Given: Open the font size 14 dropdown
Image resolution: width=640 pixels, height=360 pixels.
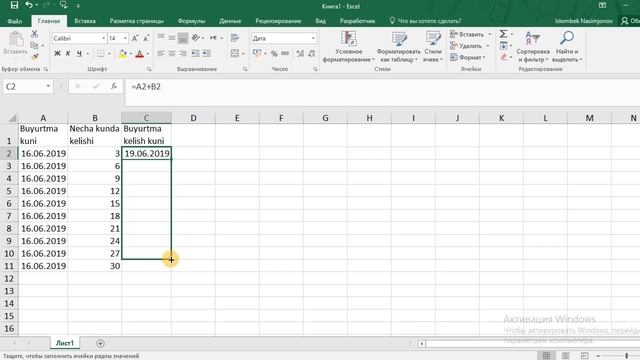Looking at the screenshot, I should click(x=125, y=38).
